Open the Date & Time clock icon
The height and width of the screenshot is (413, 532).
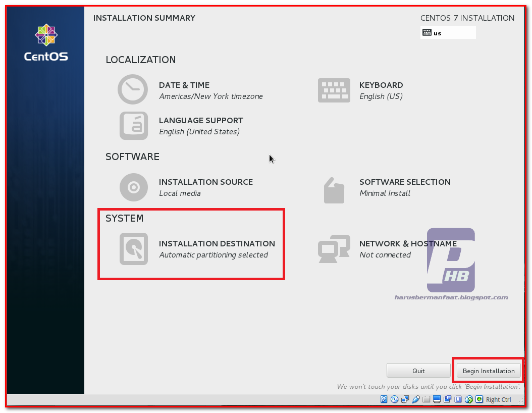coord(133,89)
